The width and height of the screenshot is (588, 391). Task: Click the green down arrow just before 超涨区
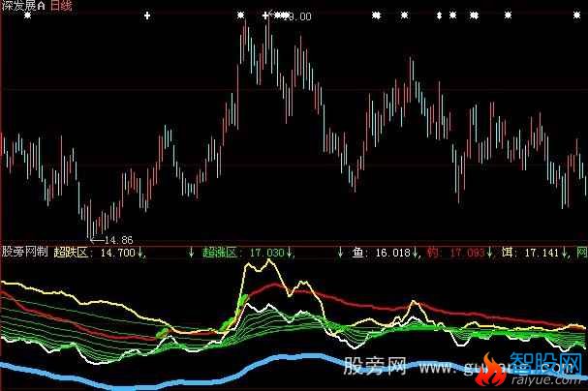pyautogui.click(x=191, y=253)
